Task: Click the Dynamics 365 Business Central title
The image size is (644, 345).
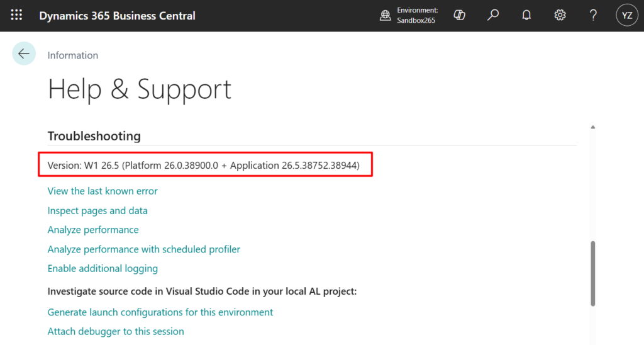Action: pos(117,16)
